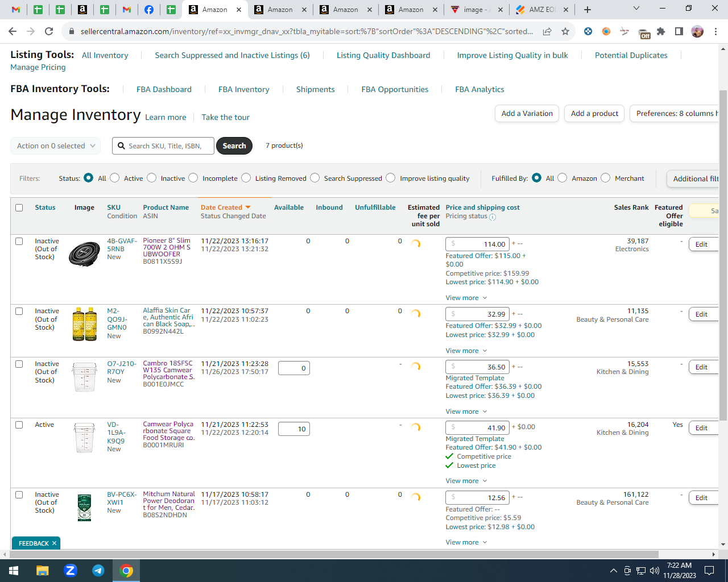
Task: Click the Pricing status info icon
Action: (x=493, y=217)
